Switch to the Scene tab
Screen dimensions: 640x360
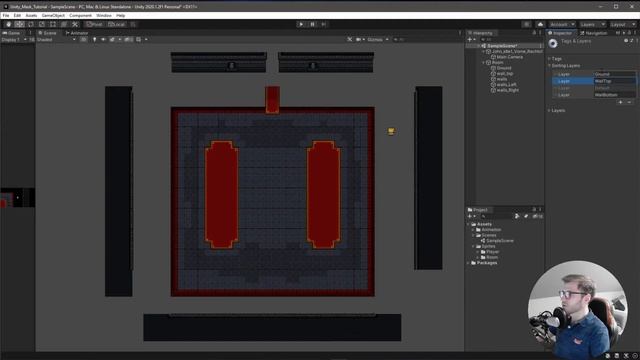point(47,33)
